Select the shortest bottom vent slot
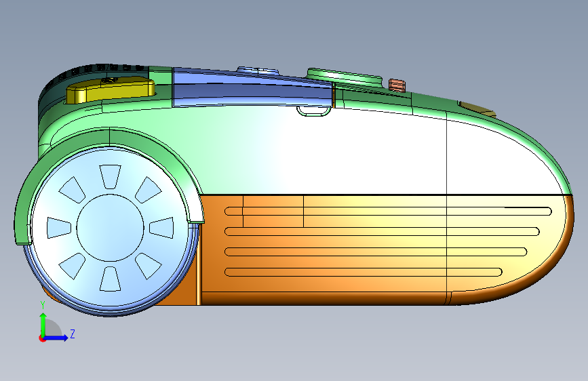 [x=364, y=272]
